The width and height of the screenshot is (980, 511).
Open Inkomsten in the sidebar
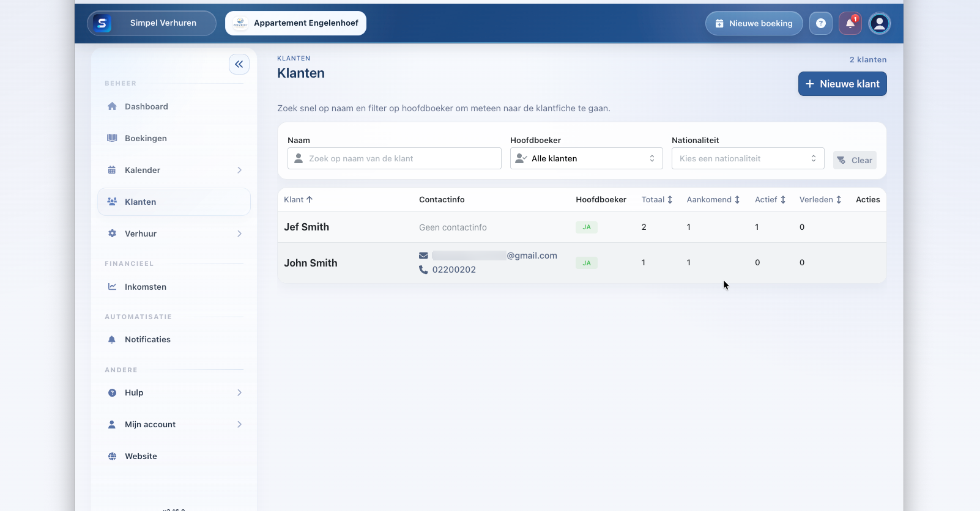pos(174,287)
